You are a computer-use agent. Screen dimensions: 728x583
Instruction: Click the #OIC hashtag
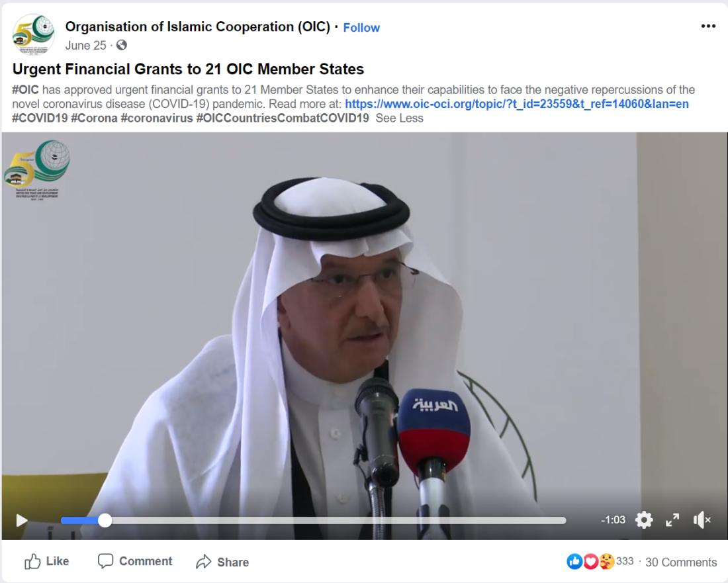25,89
